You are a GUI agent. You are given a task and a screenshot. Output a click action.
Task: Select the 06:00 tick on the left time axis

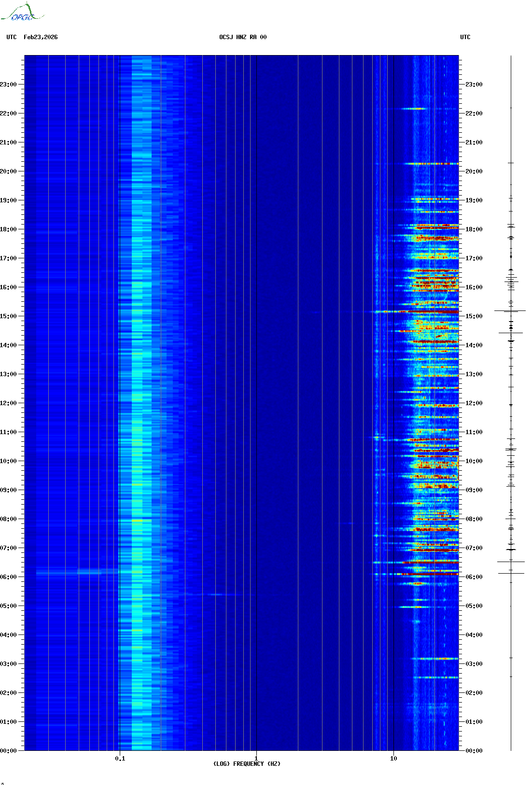9,577
